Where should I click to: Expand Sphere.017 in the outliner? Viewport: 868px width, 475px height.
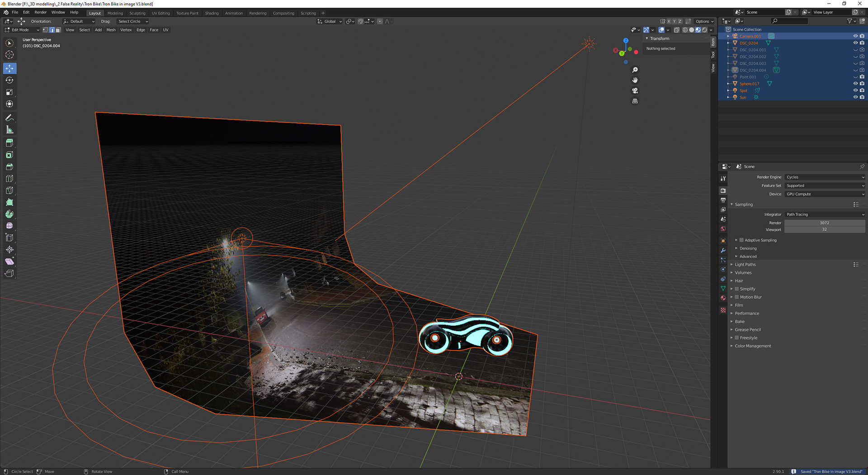coord(728,84)
